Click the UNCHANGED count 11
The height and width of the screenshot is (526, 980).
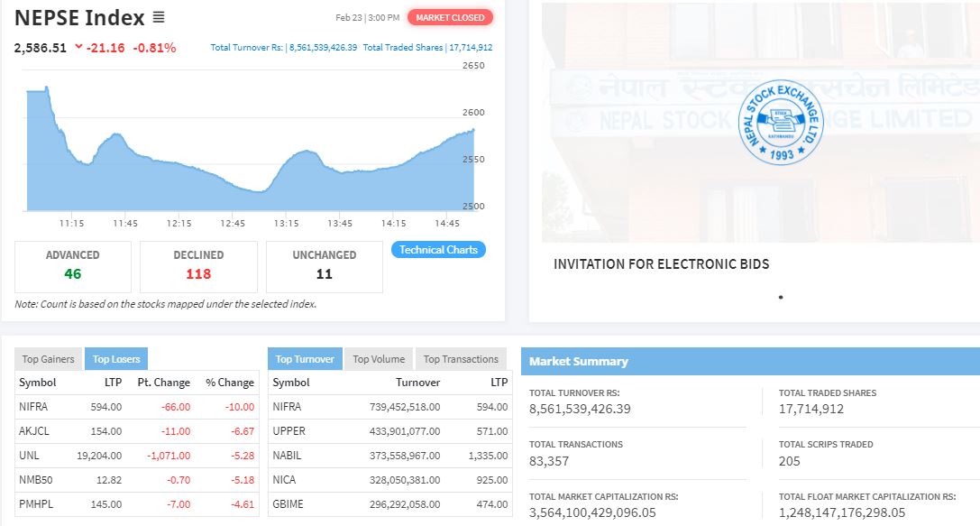pyautogui.click(x=324, y=274)
